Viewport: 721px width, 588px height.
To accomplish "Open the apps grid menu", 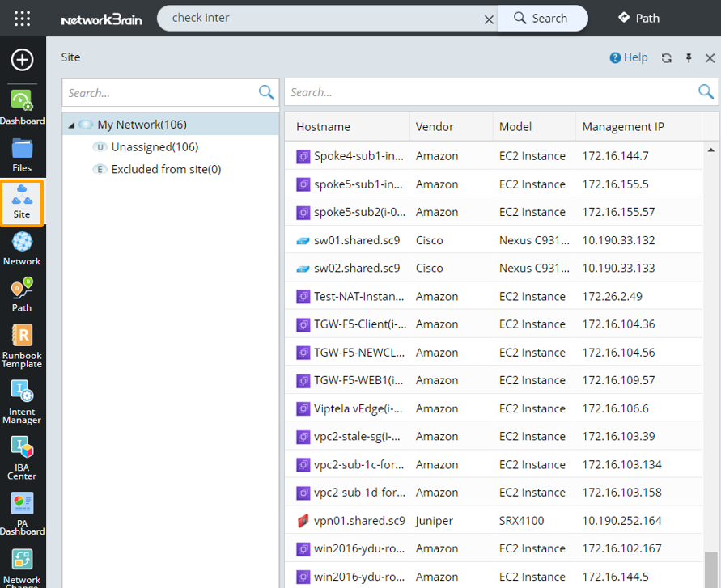I will pos(23,18).
